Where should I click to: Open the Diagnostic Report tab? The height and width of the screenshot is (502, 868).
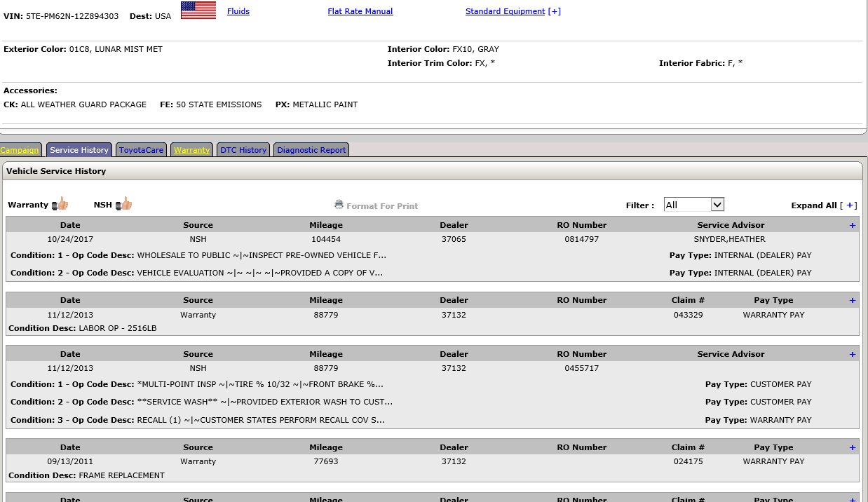tap(311, 150)
